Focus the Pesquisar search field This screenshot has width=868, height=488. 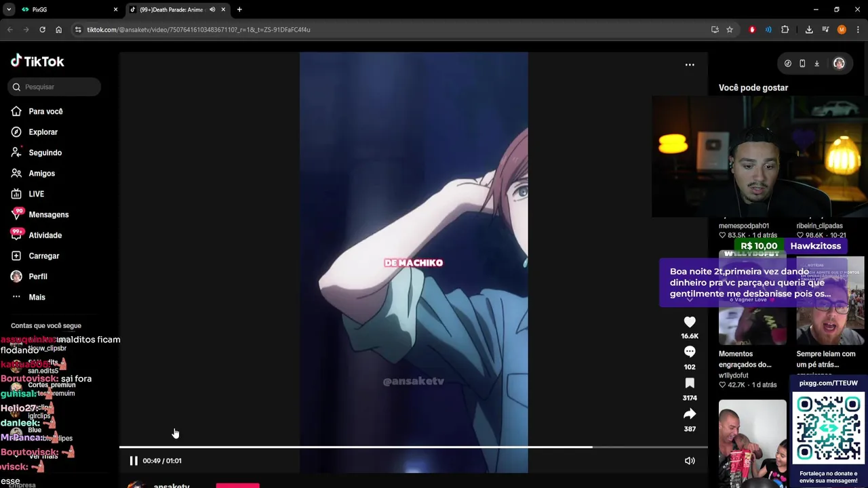point(56,87)
